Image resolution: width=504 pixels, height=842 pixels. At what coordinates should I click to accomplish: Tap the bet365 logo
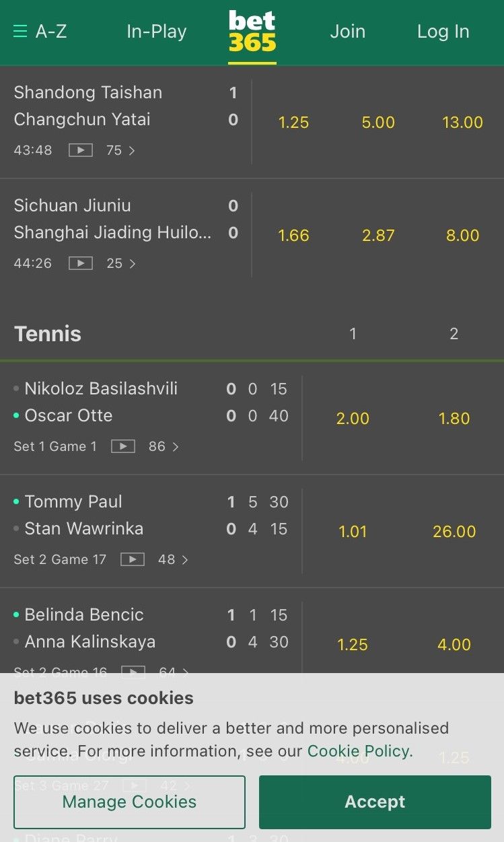[x=252, y=32]
